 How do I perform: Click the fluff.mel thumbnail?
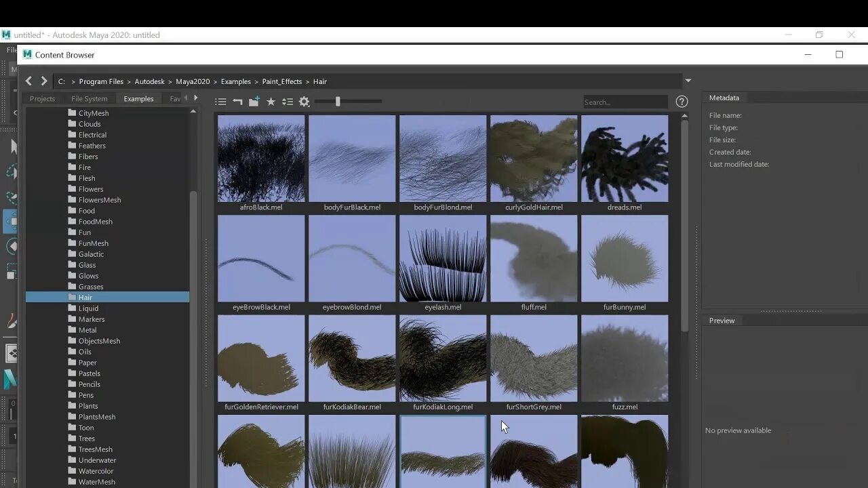pos(534,258)
